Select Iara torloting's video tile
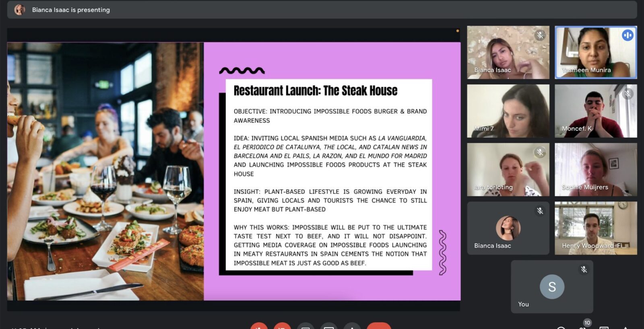This screenshot has height=329, width=644. (508, 169)
